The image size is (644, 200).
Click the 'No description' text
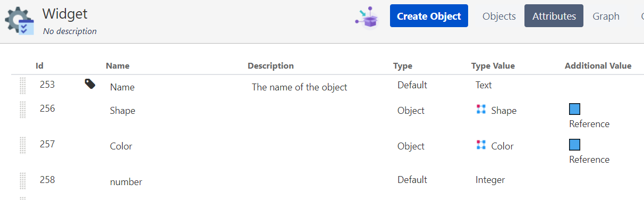click(70, 31)
